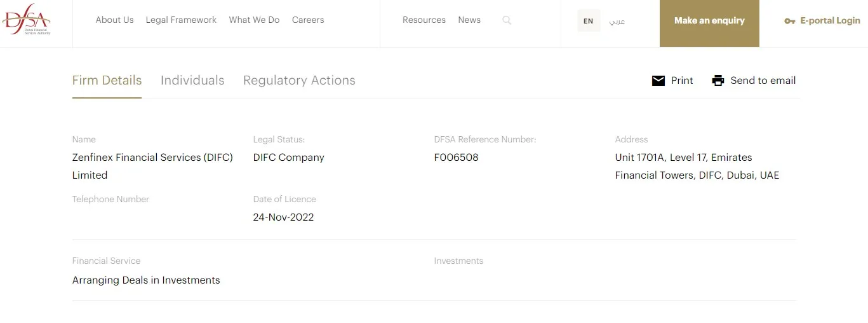Screen dimensions: 868x323
Task: Click the envelope icon beside Print
Action: [658, 81]
